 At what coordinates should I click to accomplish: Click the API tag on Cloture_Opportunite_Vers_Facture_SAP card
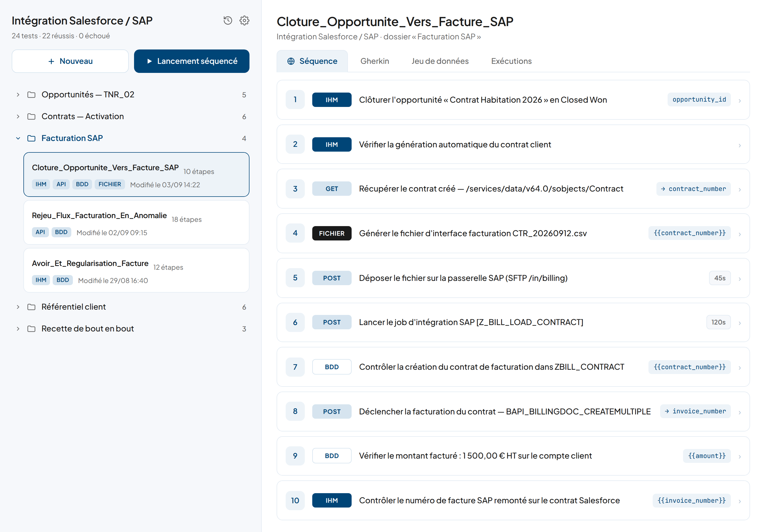[x=61, y=184]
